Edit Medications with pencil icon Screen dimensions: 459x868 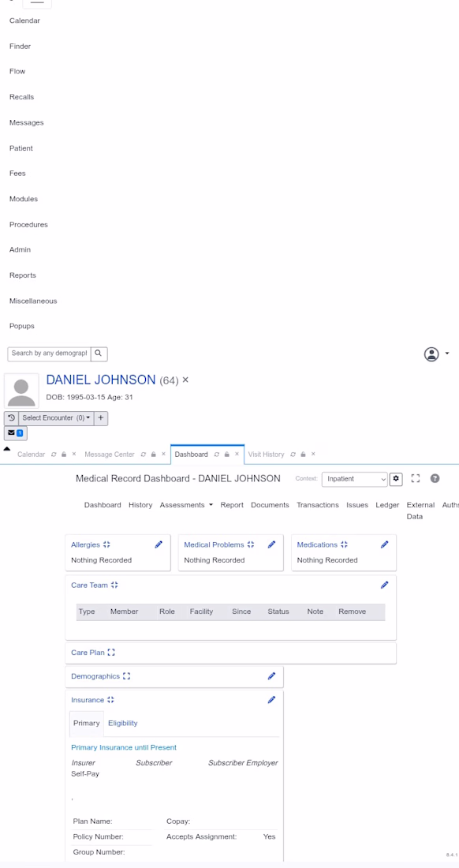(385, 544)
